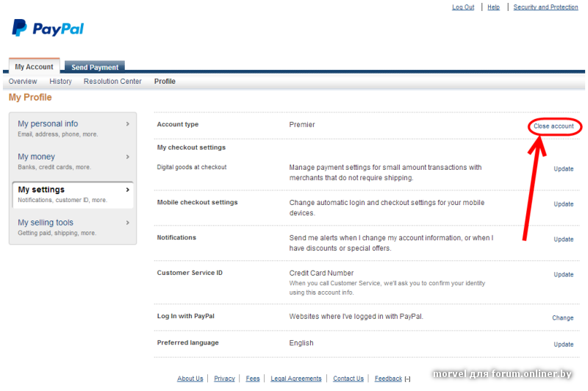Select the Profile submenu item
The image size is (588, 391).
(x=165, y=82)
